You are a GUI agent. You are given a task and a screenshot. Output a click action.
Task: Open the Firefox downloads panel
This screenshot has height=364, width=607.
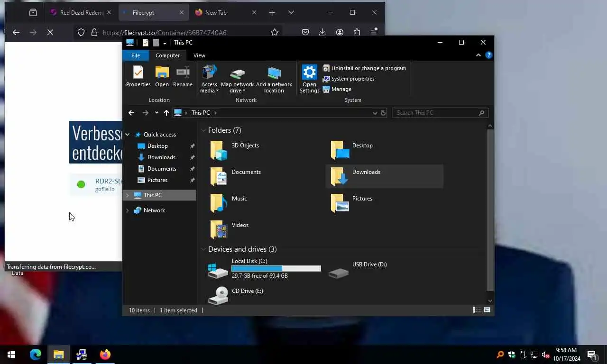point(322,32)
